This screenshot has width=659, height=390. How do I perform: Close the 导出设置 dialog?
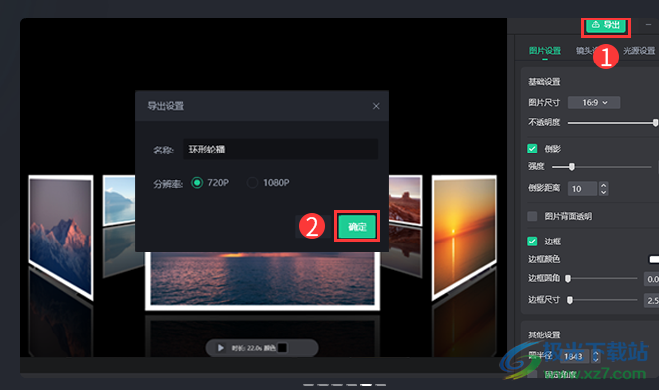[376, 106]
